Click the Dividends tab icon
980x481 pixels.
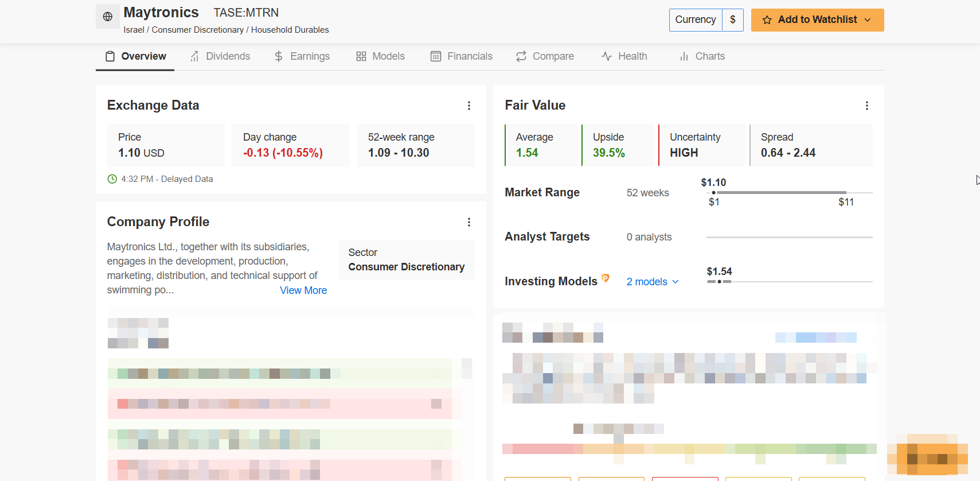[x=195, y=56]
